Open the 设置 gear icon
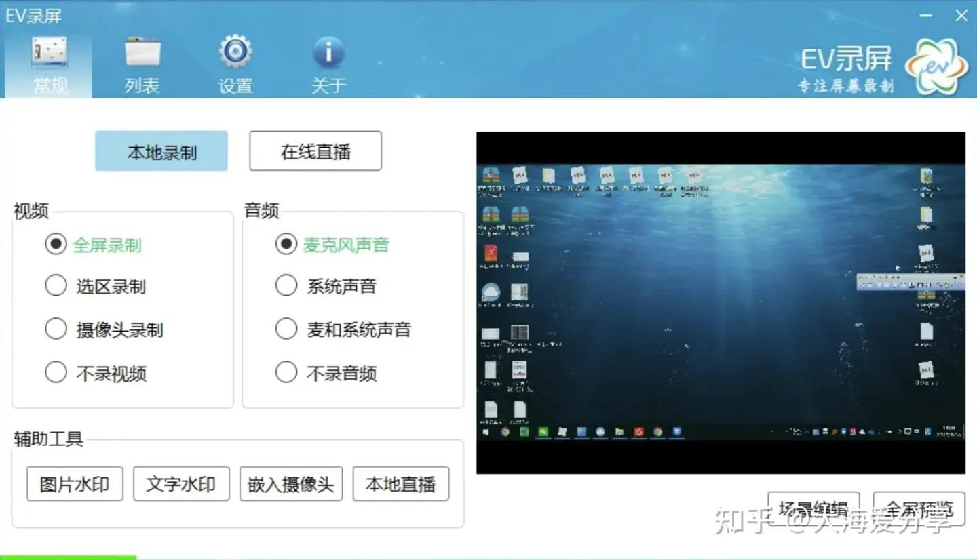Image resolution: width=977 pixels, height=560 pixels. coord(235,51)
